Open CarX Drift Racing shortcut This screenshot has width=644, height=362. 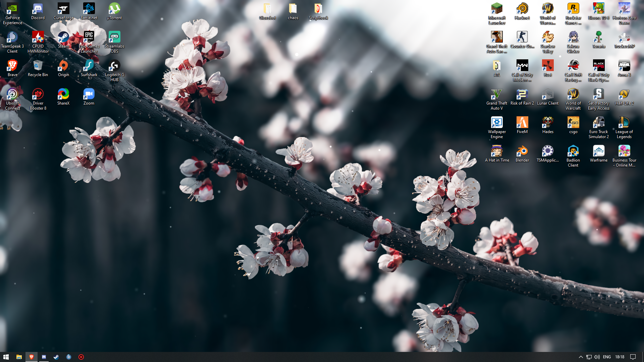tap(573, 70)
